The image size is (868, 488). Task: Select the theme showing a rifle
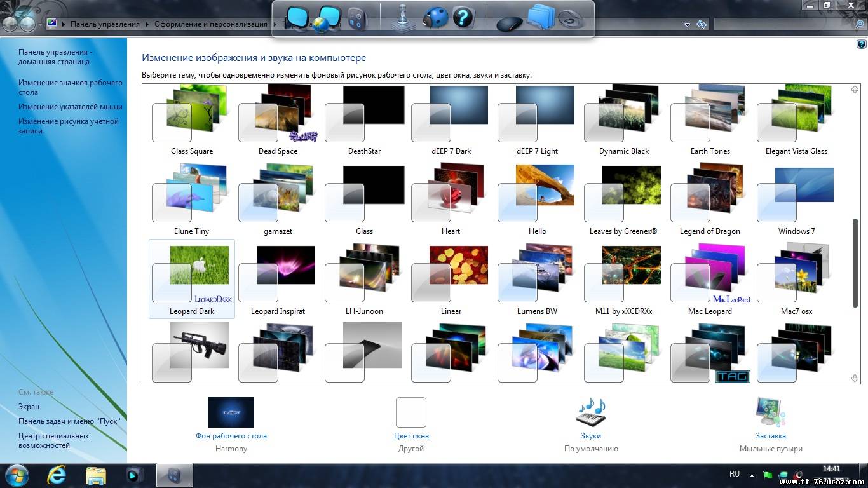(x=192, y=352)
